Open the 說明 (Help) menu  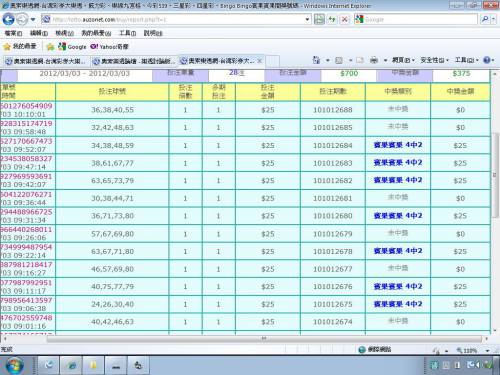153,33
